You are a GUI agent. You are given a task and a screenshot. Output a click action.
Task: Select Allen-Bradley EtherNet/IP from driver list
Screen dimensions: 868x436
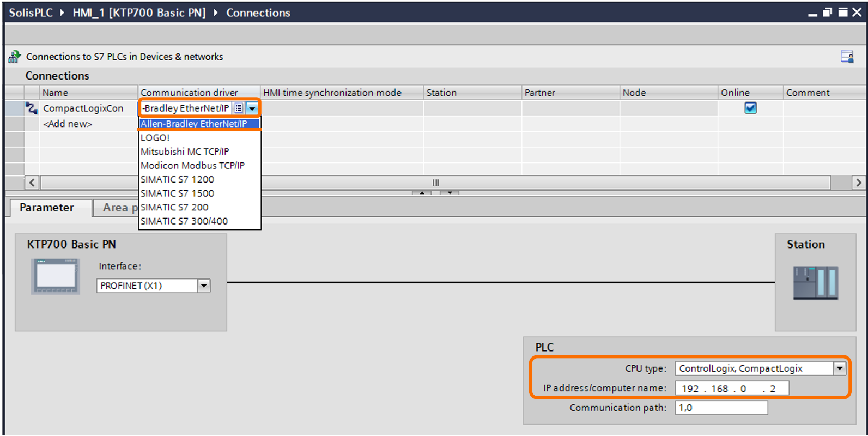(x=199, y=124)
